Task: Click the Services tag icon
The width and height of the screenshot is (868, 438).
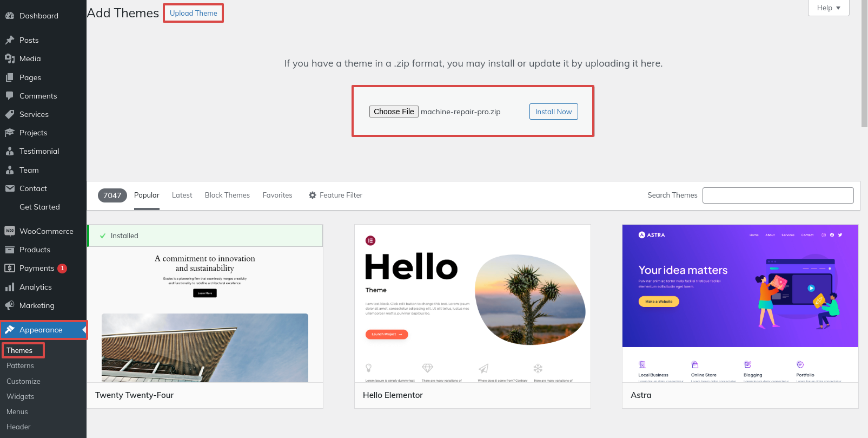Action: point(10,114)
